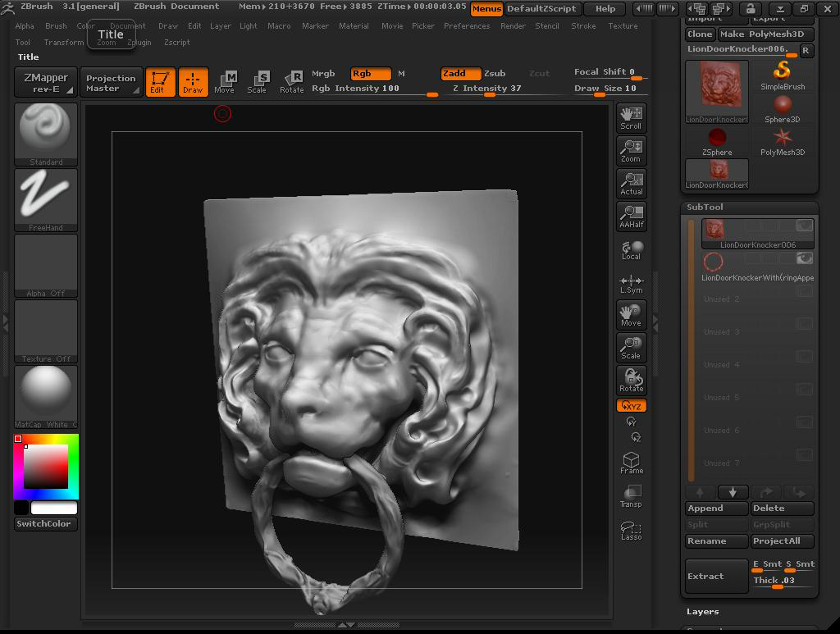The width and height of the screenshot is (840, 634).
Task: Click the right shelf Rotate object icon
Action: (631, 381)
